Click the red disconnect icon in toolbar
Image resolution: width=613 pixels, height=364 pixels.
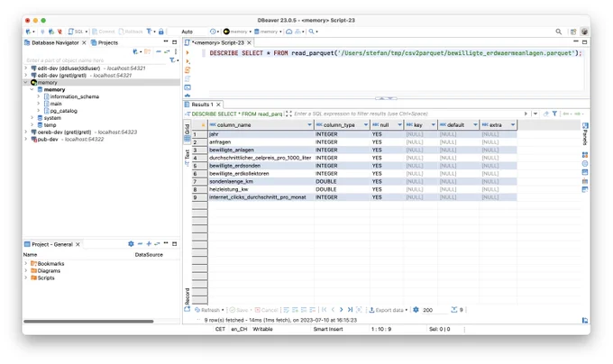click(x=59, y=32)
